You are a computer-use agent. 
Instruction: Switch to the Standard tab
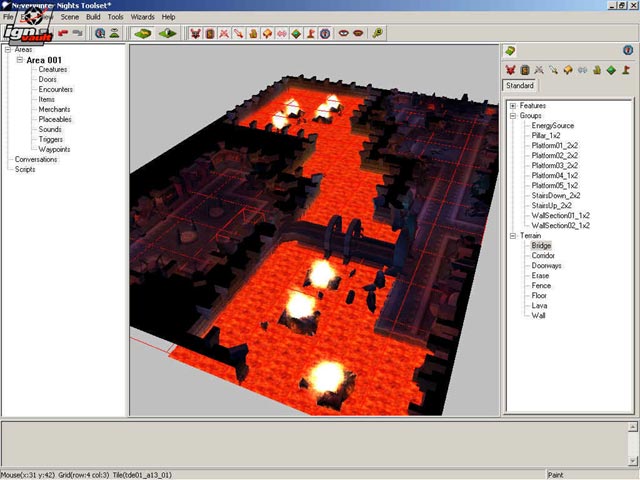519,86
